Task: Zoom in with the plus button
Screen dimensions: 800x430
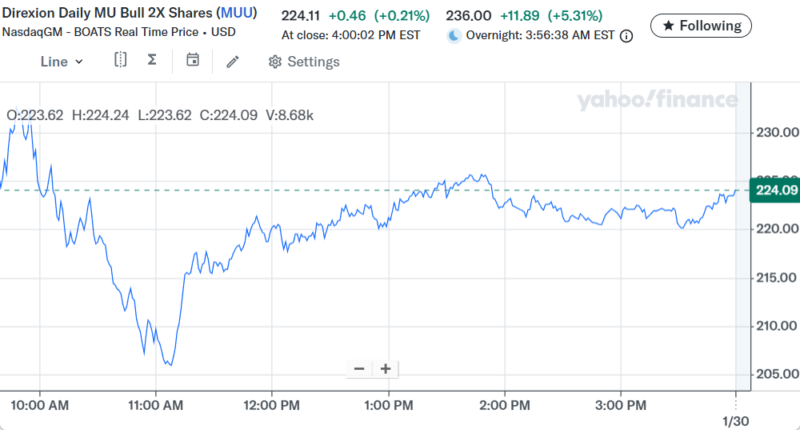Action: 384,368
